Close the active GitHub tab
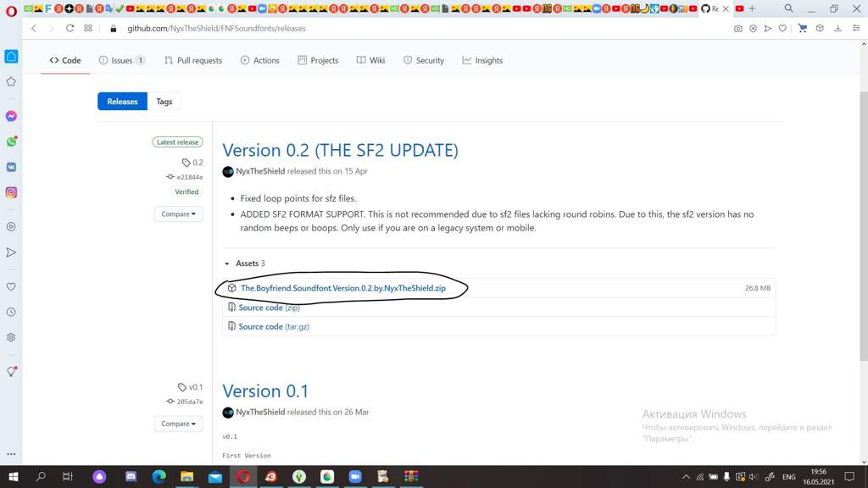This screenshot has width=868, height=488. click(x=726, y=8)
